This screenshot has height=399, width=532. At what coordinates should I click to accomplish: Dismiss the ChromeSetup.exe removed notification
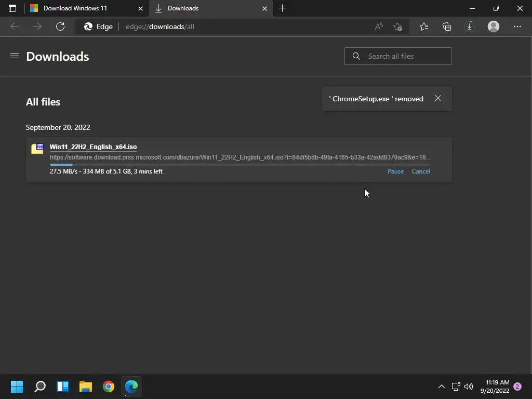pyautogui.click(x=437, y=98)
